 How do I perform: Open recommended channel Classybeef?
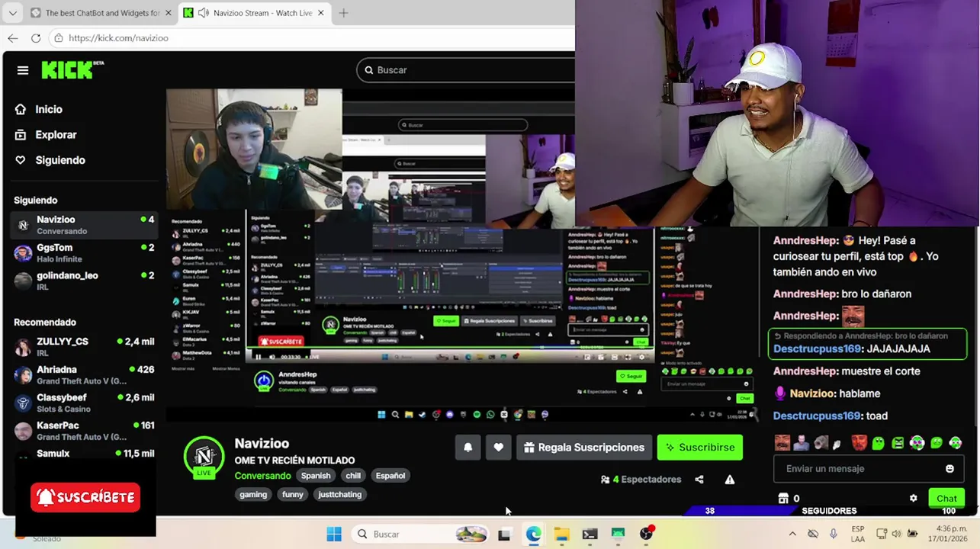click(x=84, y=403)
